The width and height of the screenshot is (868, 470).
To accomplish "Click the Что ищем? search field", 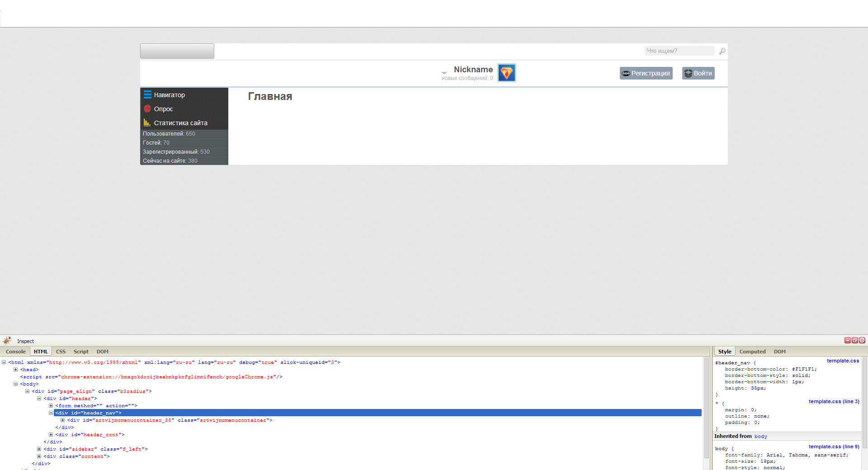I will coord(679,51).
